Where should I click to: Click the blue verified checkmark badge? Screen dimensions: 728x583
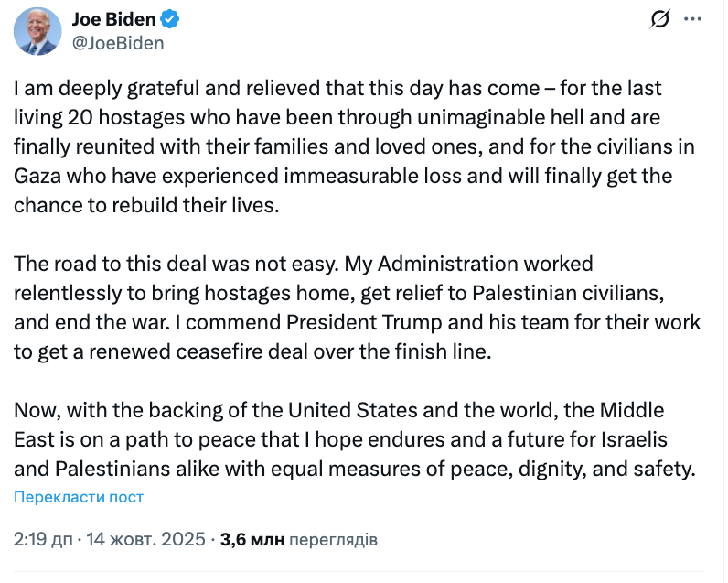point(169,18)
